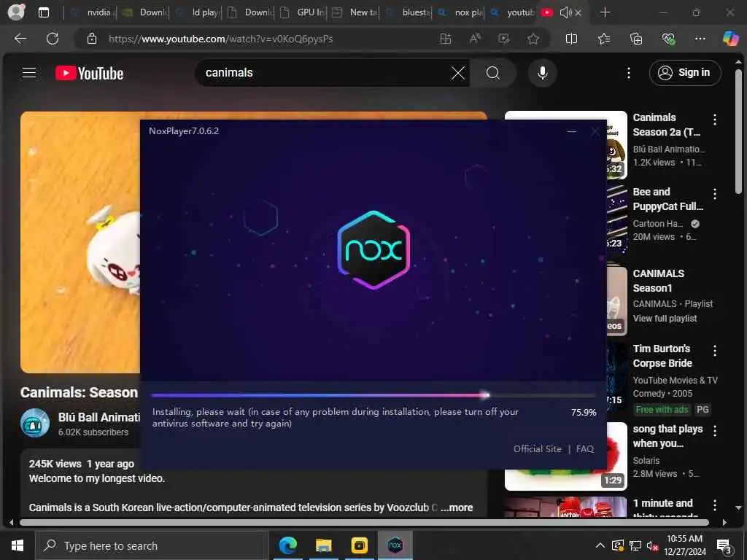747x560 pixels.
Task: Go back with the browser back arrow
Action: point(20,39)
